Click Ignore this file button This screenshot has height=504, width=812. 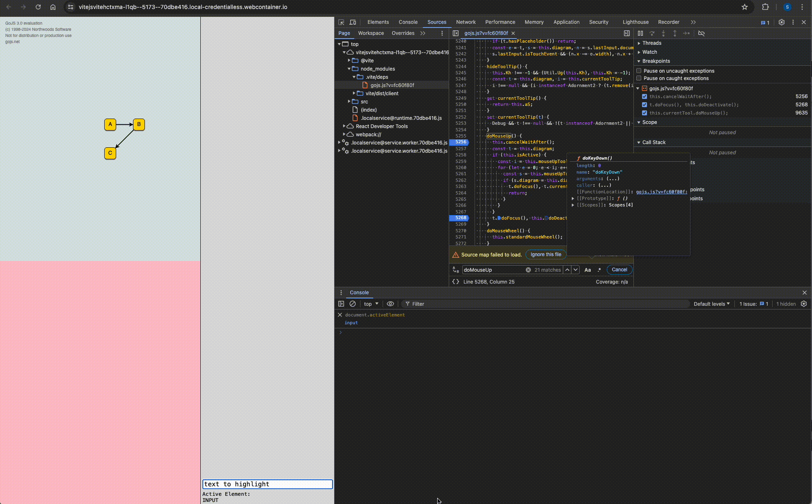(x=546, y=254)
